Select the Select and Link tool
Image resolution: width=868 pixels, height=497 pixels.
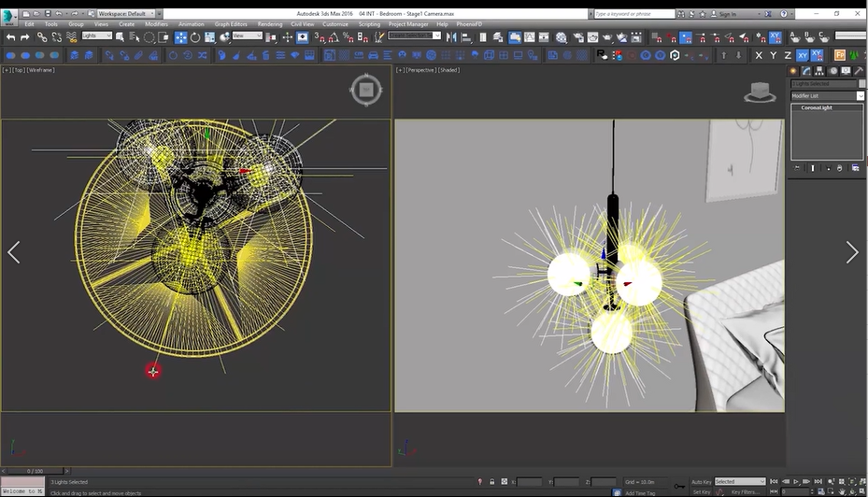click(x=42, y=37)
